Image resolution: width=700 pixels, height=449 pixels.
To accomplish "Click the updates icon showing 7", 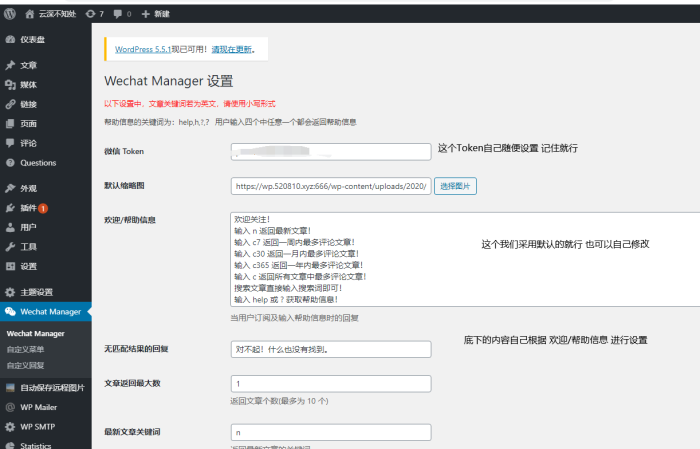I will click(x=95, y=14).
